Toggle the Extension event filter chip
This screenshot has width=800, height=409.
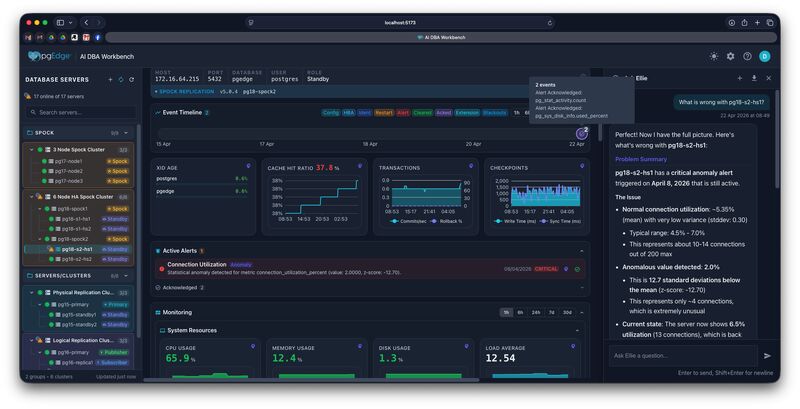(x=467, y=113)
